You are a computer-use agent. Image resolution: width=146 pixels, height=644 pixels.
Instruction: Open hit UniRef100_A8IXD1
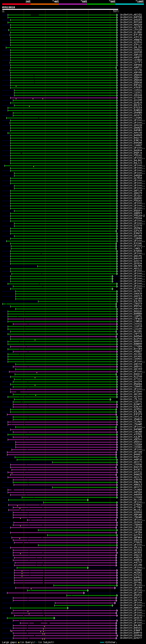pyautogui.click(x=131, y=15)
